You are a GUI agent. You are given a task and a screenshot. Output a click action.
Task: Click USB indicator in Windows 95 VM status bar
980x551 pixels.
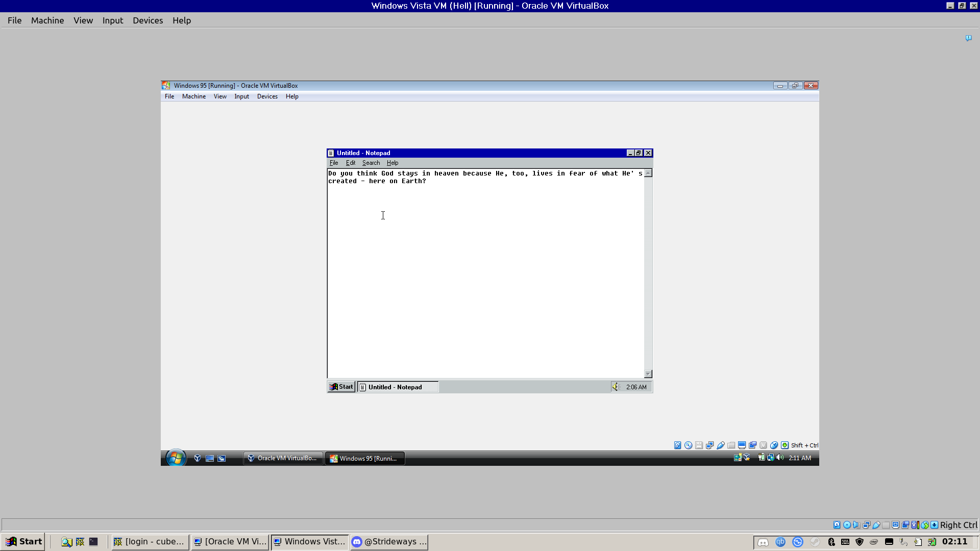(x=720, y=445)
